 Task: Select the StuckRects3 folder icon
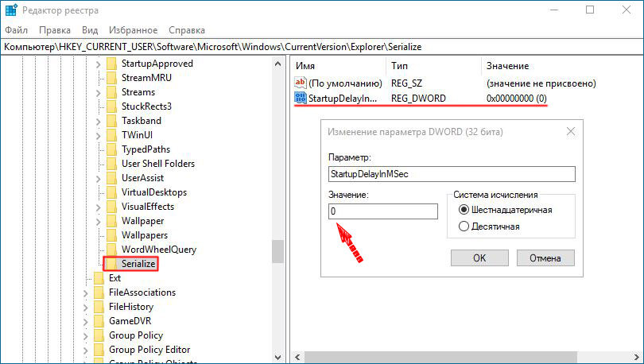point(111,106)
